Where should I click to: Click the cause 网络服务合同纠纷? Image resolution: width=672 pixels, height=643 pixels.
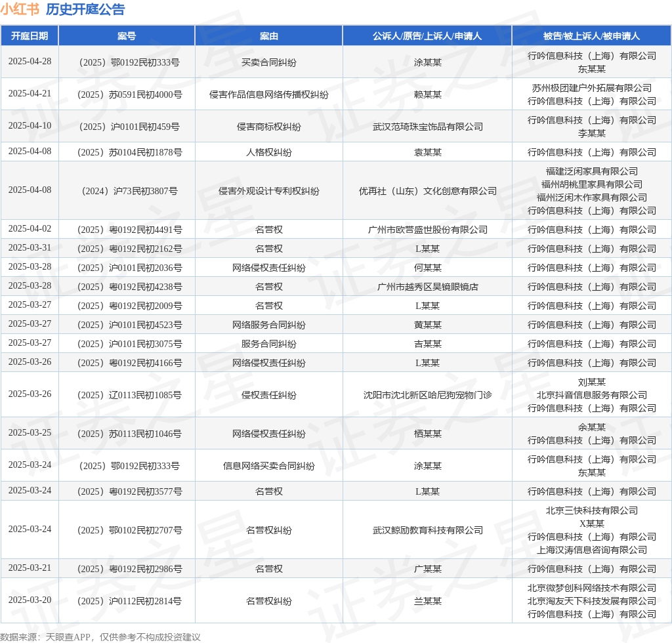268,325
